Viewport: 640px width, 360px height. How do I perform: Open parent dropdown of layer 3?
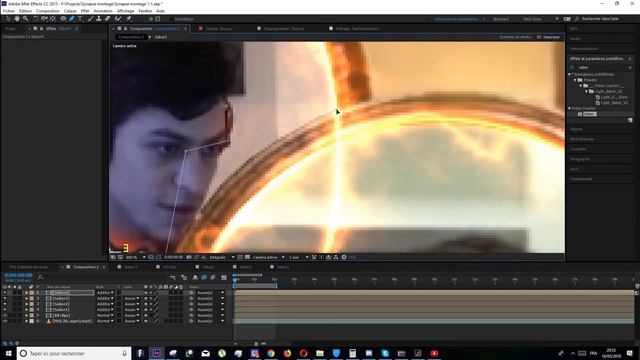coord(211,304)
